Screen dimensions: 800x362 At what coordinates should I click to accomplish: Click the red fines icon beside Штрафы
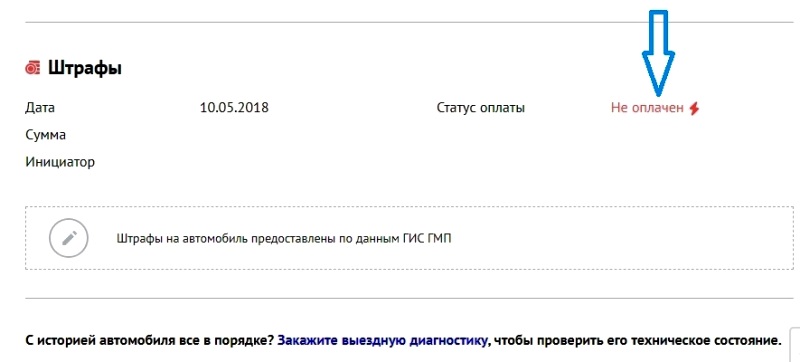point(32,68)
